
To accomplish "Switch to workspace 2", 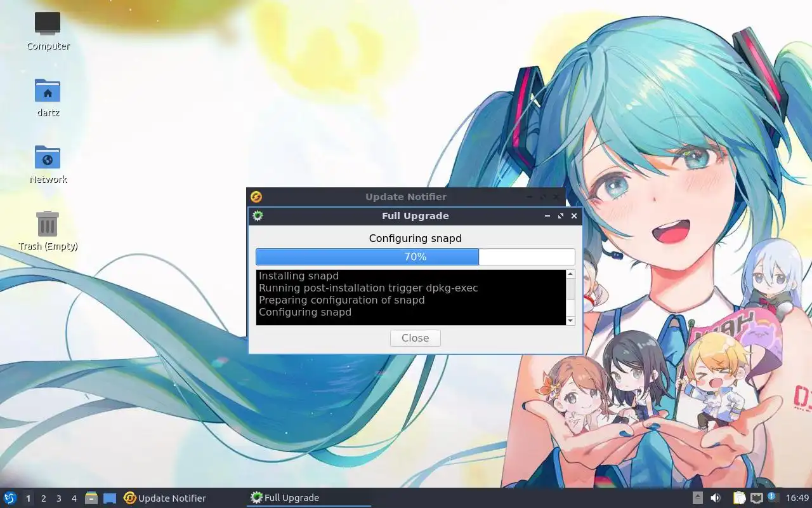I will [x=43, y=498].
